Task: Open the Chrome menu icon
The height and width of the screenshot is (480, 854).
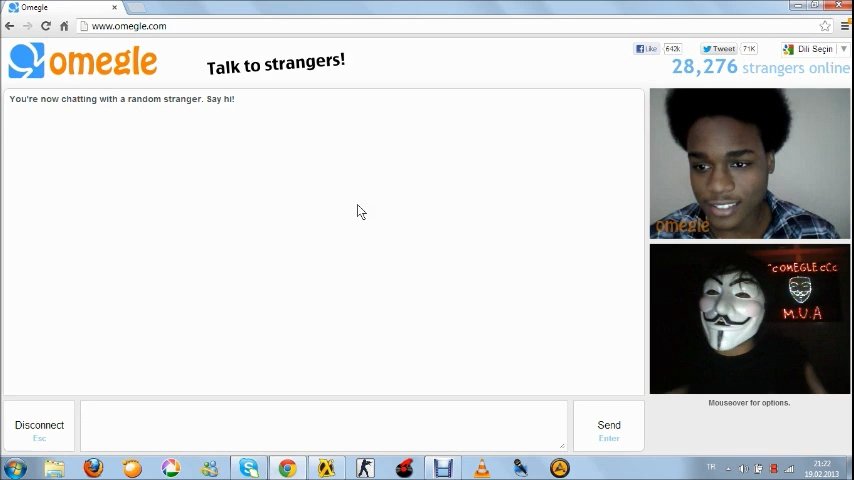Action: click(x=845, y=26)
